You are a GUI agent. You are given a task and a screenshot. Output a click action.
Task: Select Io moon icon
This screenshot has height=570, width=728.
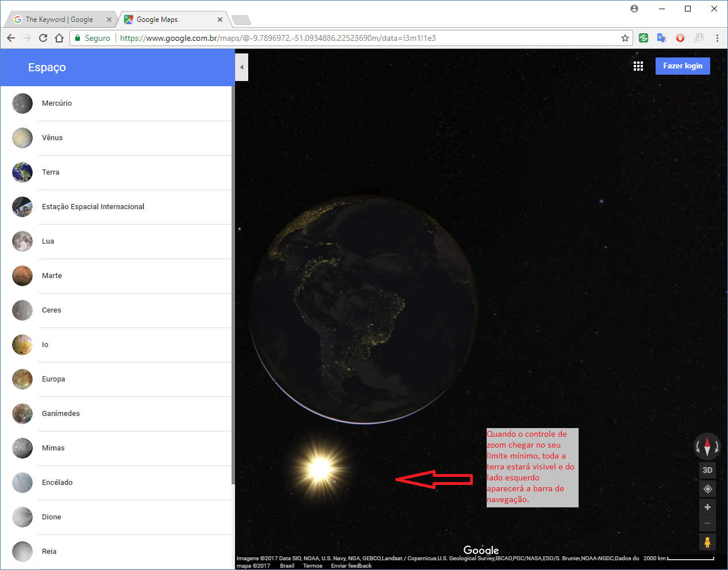[22, 345]
